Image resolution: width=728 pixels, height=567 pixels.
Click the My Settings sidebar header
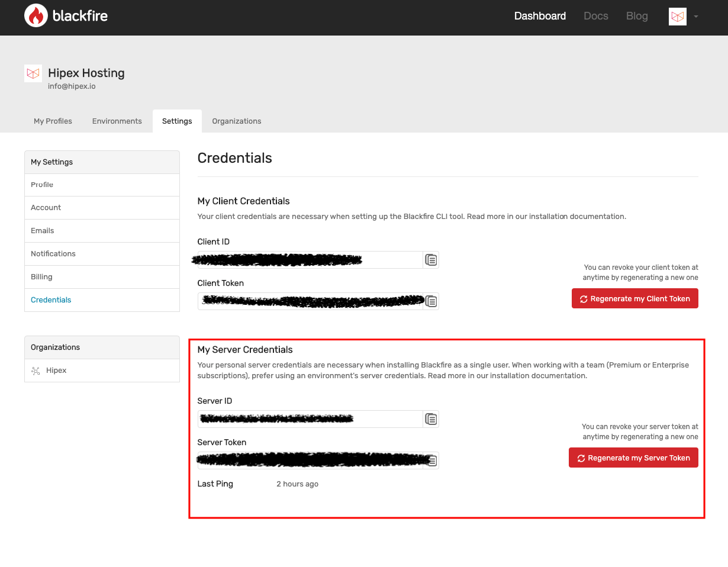pyautogui.click(x=102, y=162)
